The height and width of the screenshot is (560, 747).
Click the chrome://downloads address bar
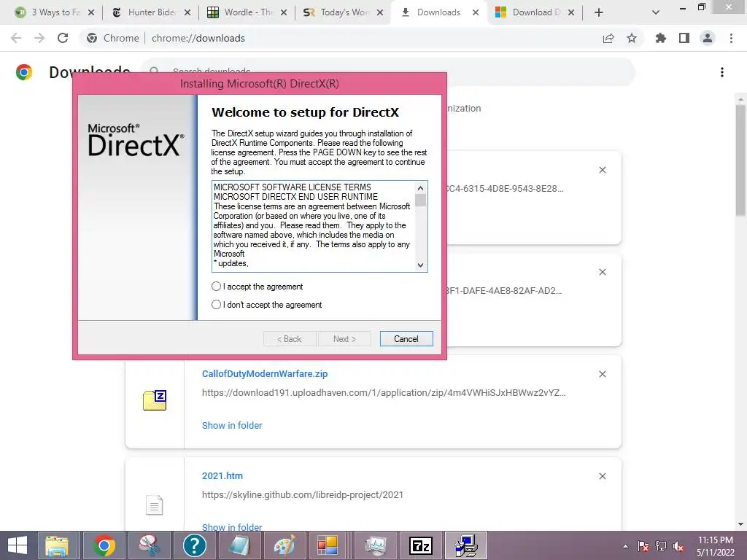pos(198,38)
